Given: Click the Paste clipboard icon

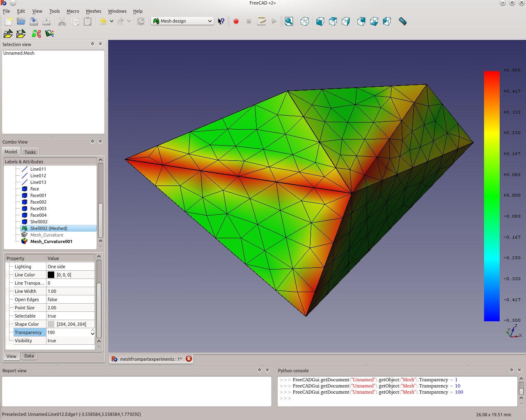Looking at the screenshot, I should point(88,21).
